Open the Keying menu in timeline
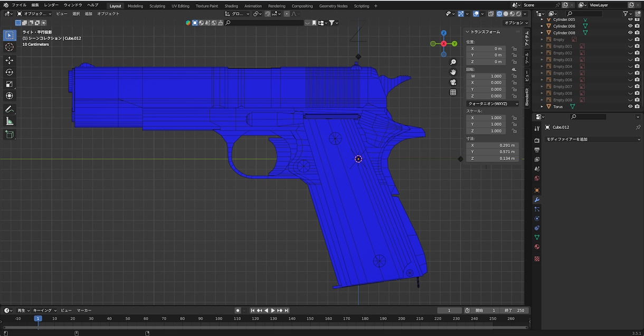This screenshot has height=336, width=644. pyautogui.click(x=44, y=311)
